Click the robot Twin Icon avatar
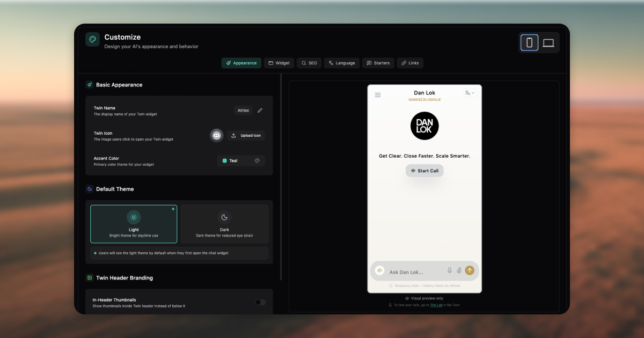This screenshot has width=644, height=338. pyautogui.click(x=217, y=136)
